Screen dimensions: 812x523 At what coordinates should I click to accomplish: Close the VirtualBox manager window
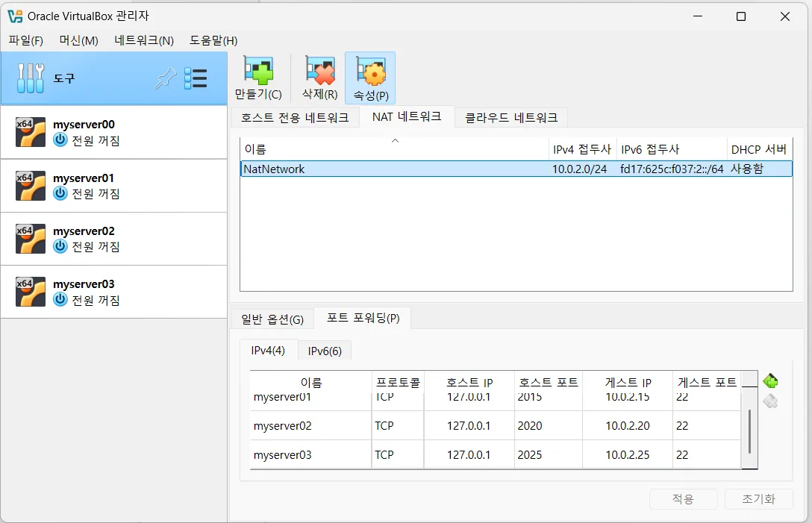[785, 16]
